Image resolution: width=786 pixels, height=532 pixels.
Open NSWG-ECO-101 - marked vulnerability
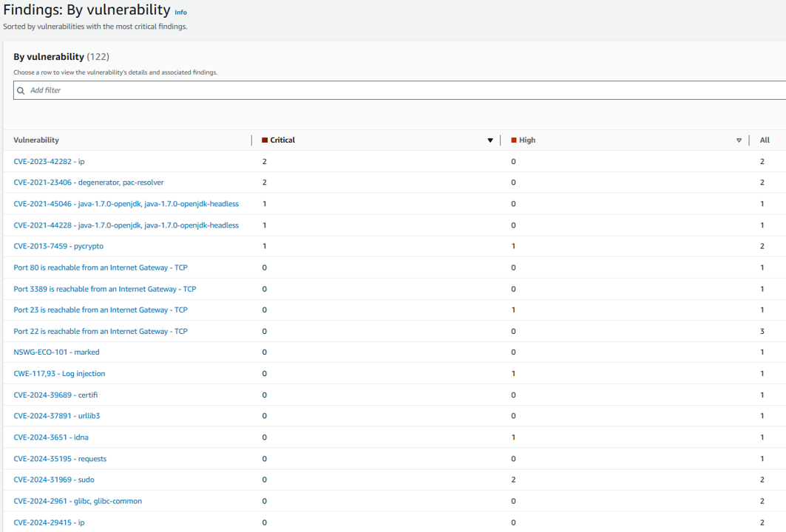[56, 352]
